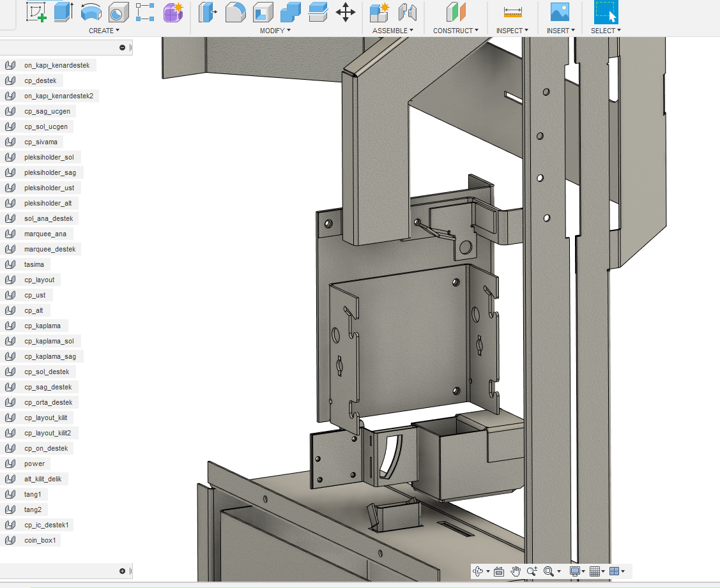Click the cp_sol_ucgen body entry
This screenshot has height=588, width=720.
(x=46, y=126)
